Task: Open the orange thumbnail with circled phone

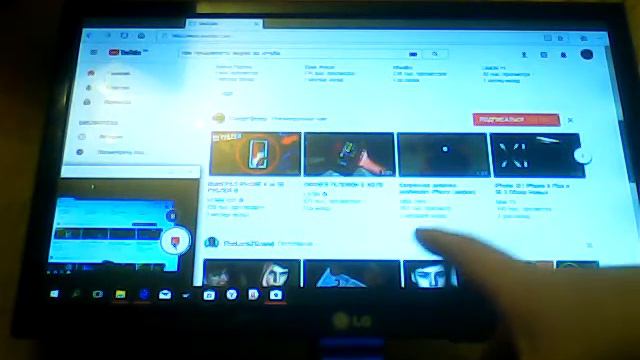Action: click(256, 154)
